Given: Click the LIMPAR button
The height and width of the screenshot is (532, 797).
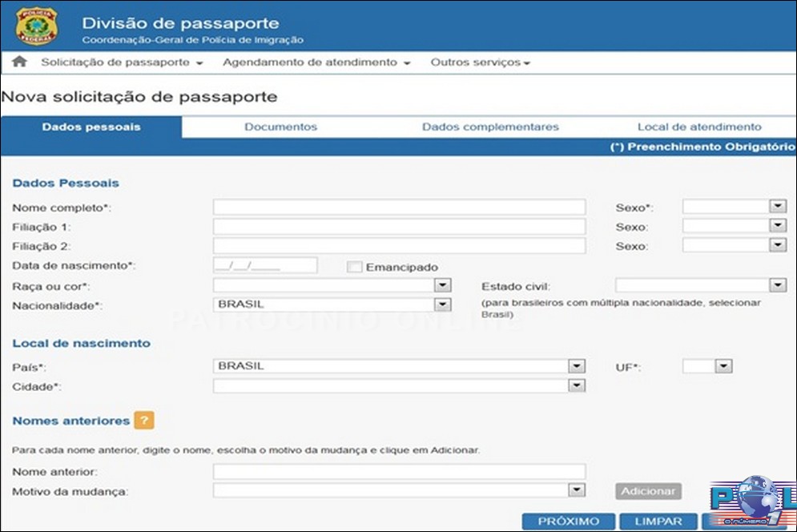Looking at the screenshot, I should coord(655,521).
